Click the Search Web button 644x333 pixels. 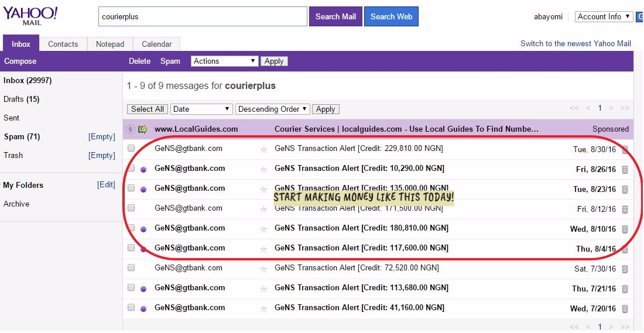(x=391, y=16)
